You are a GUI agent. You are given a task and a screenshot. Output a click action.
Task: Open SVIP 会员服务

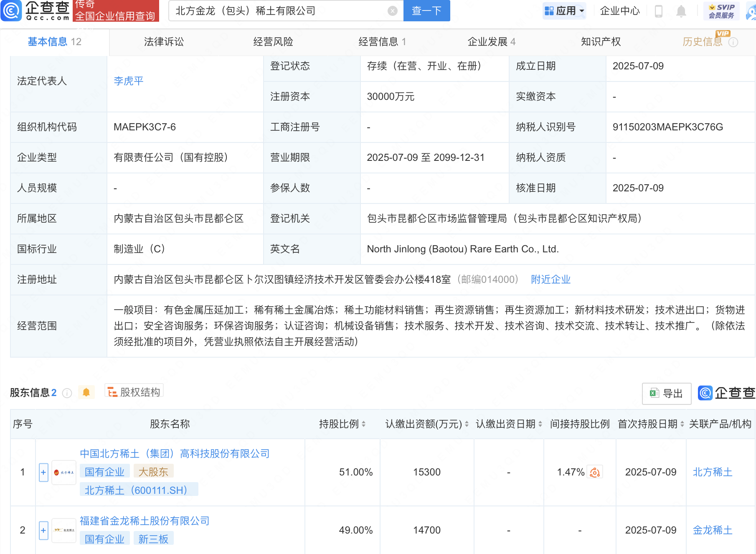click(x=721, y=11)
